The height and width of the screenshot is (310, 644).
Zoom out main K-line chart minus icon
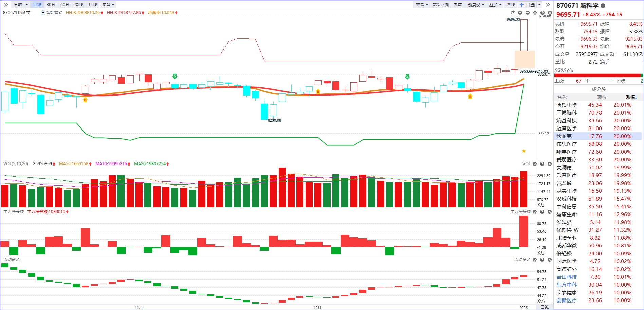pos(528,13)
